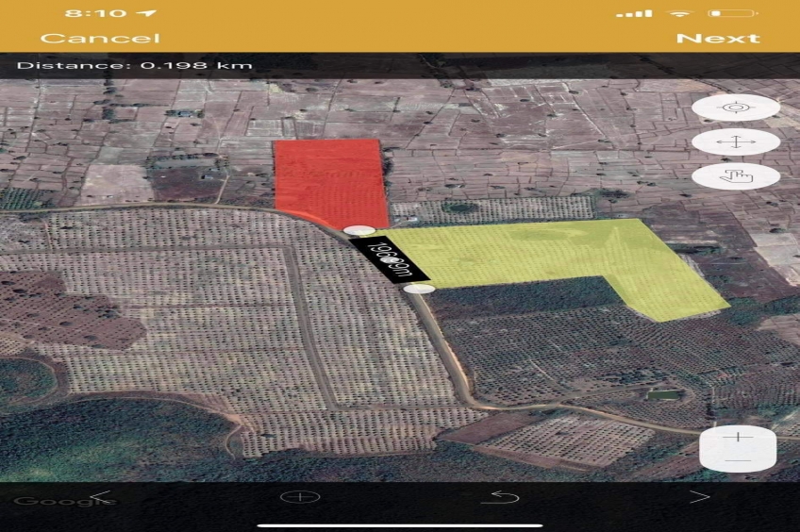Tap the right arrow in bottom toolbar
The image size is (800, 532).
pos(699,497)
